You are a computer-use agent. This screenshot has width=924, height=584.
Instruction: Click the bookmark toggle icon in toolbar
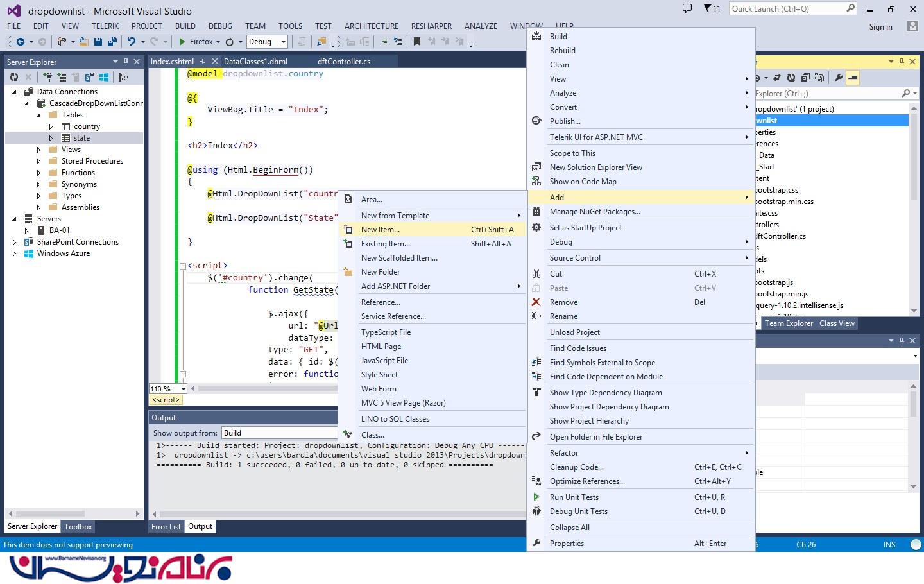pos(417,42)
